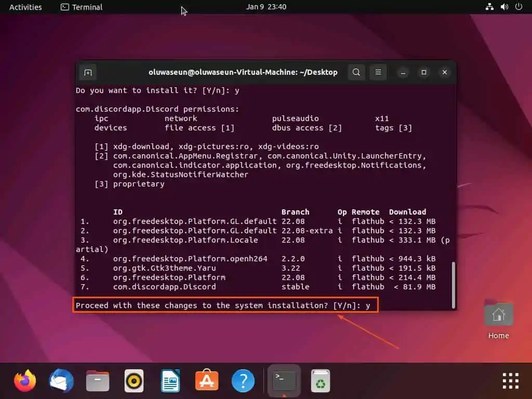This screenshot has width=532, height=399.
Task: Click 'org.freedesktop.Platform.openh264' entry
Action: pyautogui.click(x=190, y=259)
